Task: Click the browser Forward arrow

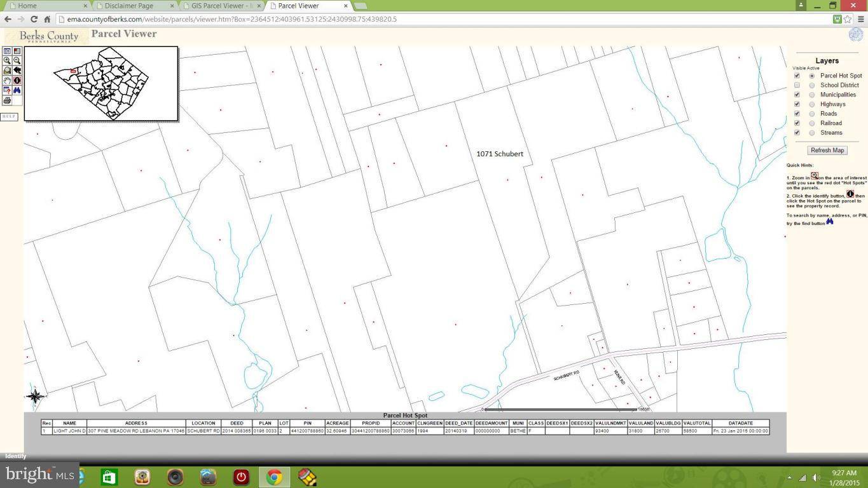Action: point(20,19)
